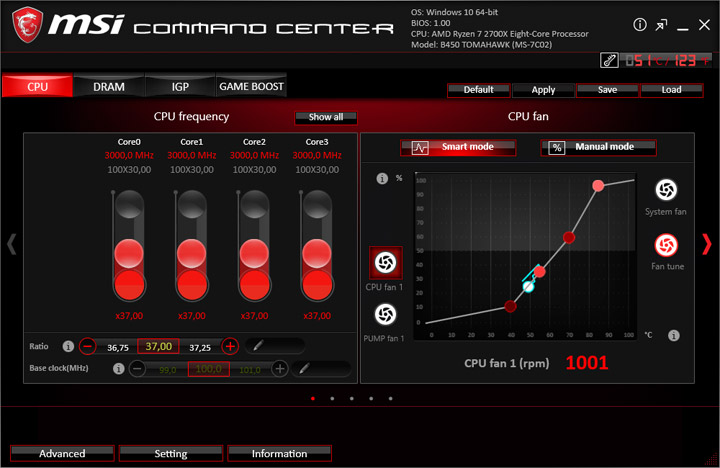This screenshot has width=720, height=468.
Task: Switch to the DRAM tab
Action: tap(109, 86)
